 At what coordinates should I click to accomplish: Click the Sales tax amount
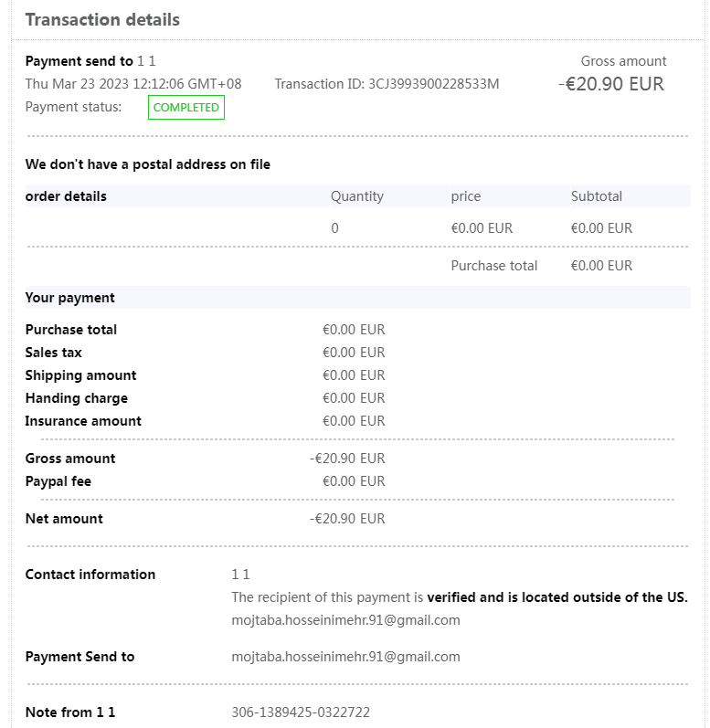click(x=354, y=353)
